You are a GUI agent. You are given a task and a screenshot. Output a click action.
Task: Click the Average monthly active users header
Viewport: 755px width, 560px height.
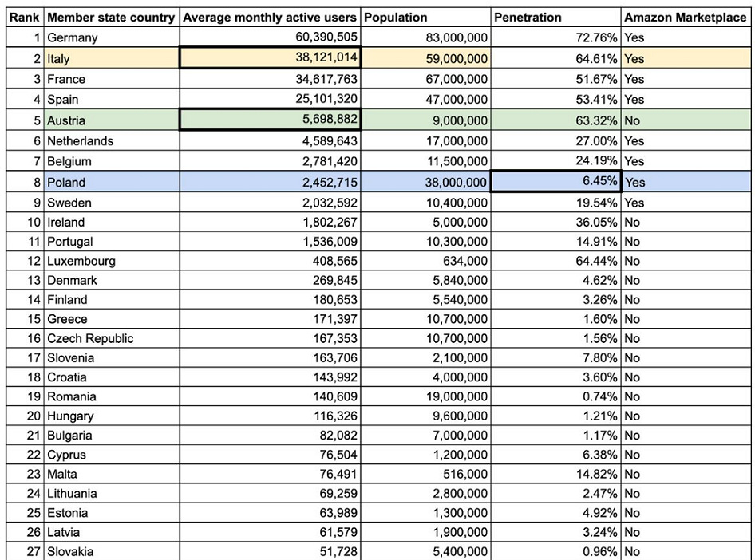point(270,18)
